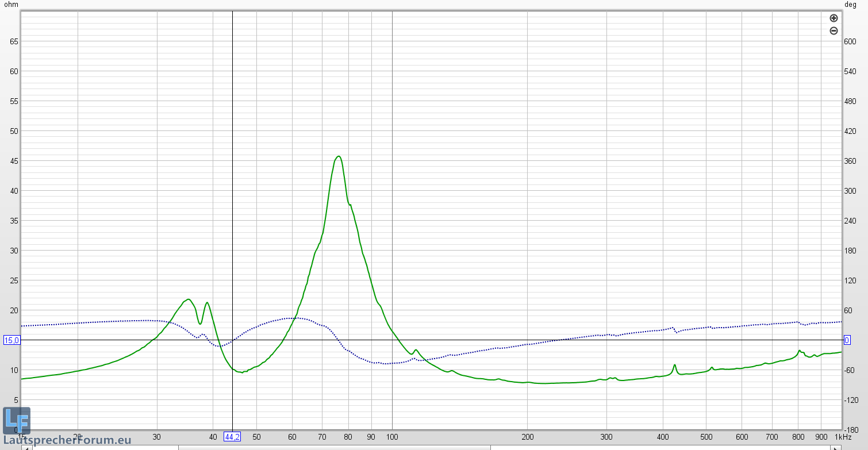Select the 15,0 ohm cursor value box
The height and width of the screenshot is (450, 868).
pyautogui.click(x=11, y=340)
